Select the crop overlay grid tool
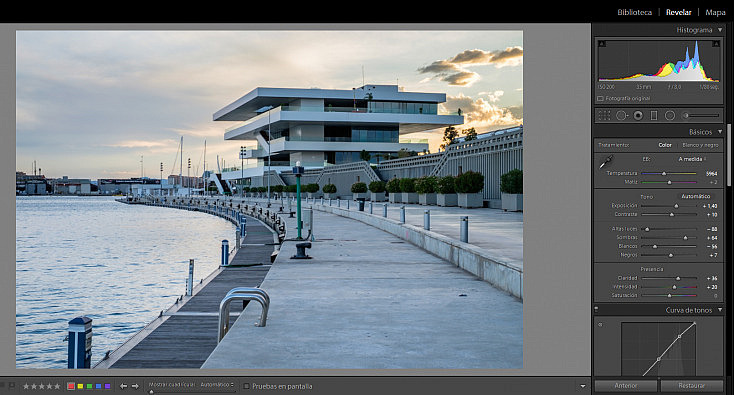The image size is (734, 395). coord(604,115)
